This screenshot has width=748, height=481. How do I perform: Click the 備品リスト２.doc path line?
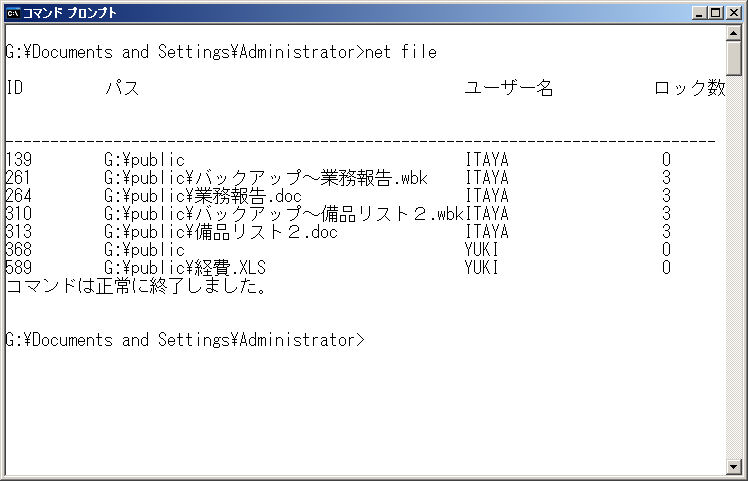click(221, 232)
